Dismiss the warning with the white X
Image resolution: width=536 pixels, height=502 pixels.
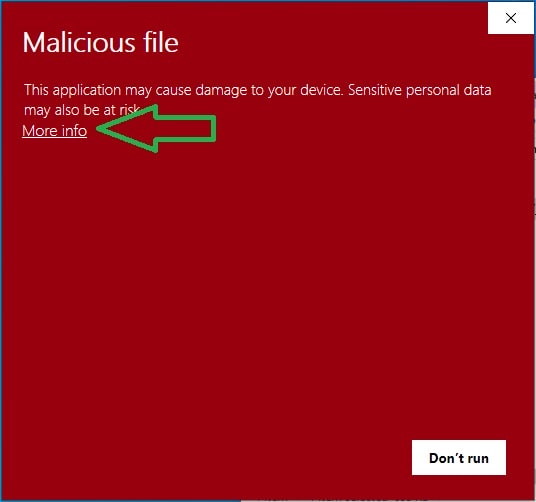click(x=511, y=18)
